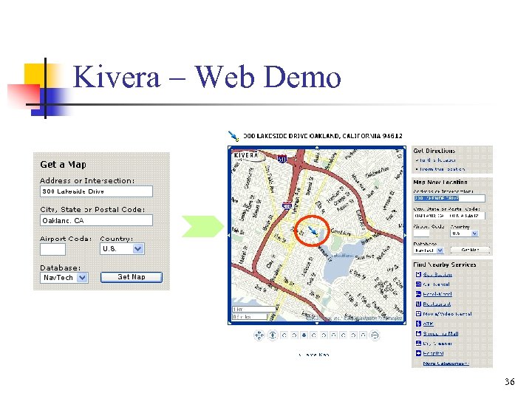Click the recenter map icon under the map
Viewport: 532px width, 399px height.
pos(259,335)
